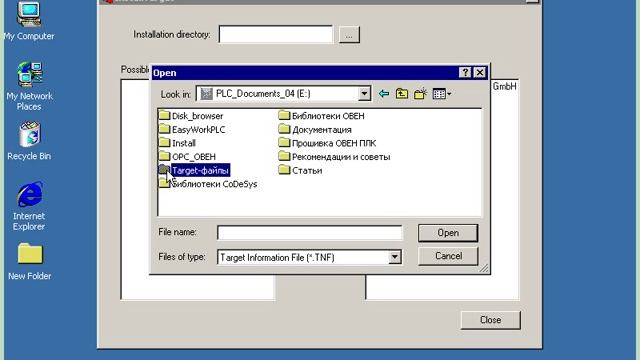
Task: Click the Installation directory text field
Action: point(276,34)
